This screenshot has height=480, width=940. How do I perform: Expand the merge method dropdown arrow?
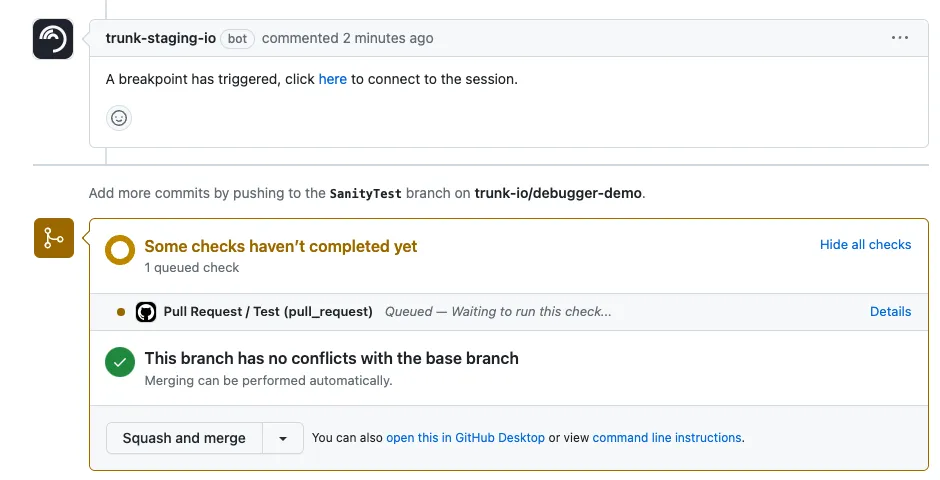(283, 438)
